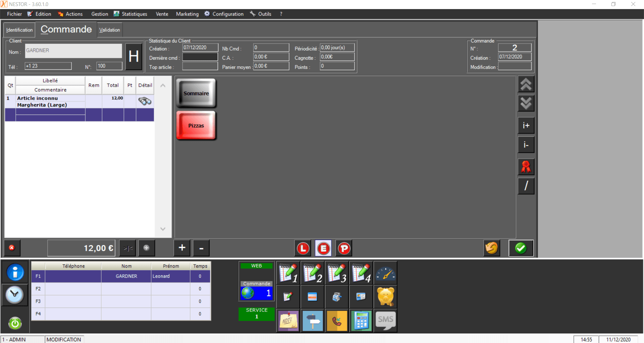This screenshot has width=644, height=343.
Task: Click the N° field containing 100
Action: pyautogui.click(x=109, y=66)
